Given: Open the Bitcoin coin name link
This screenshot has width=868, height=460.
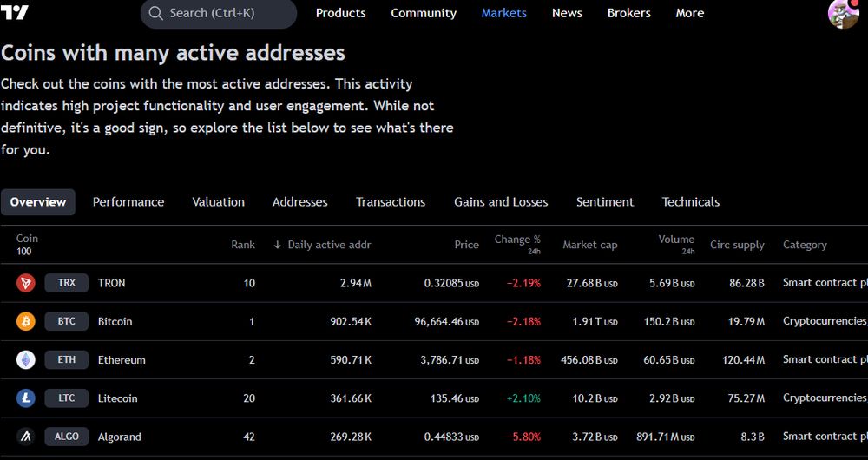Looking at the screenshot, I should 115,321.
